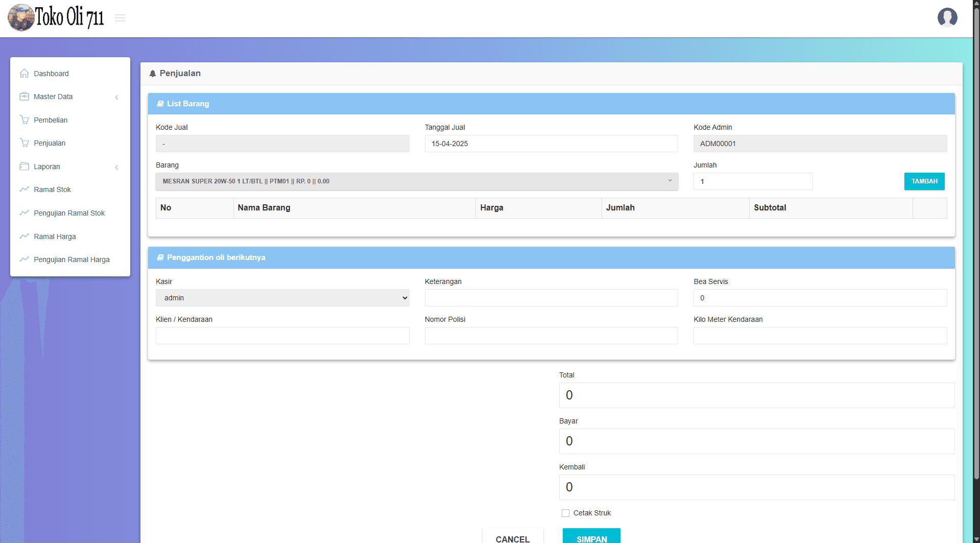The image size is (980, 543).
Task: Click the Jumlah table column header
Action: (676, 208)
